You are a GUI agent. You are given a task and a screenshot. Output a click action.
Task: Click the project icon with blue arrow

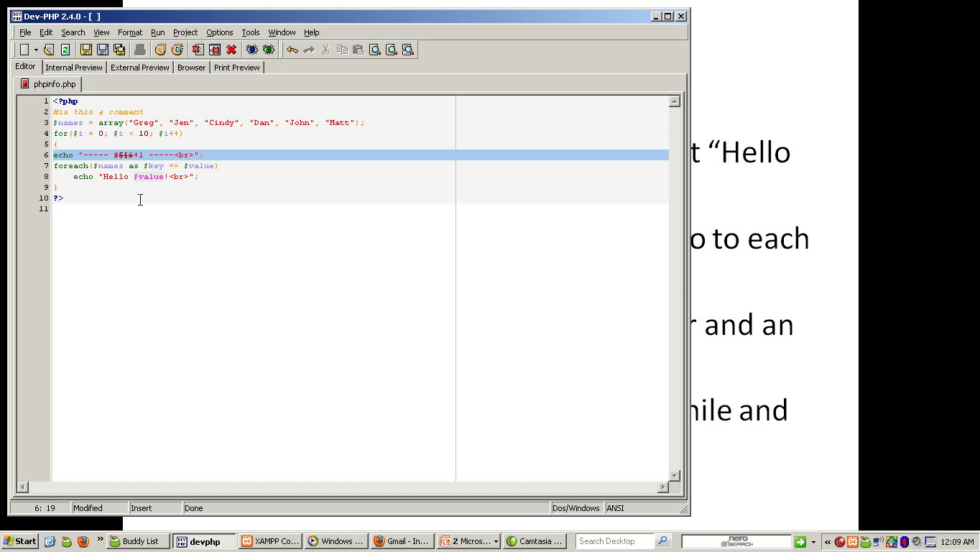pyautogui.click(x=177, y=50)
